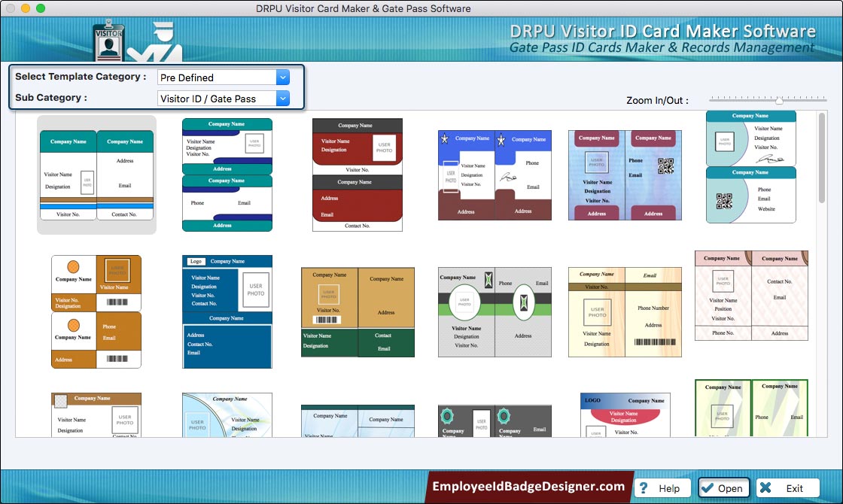Pick the dark gray template with teal badge icons

(495, 421)
